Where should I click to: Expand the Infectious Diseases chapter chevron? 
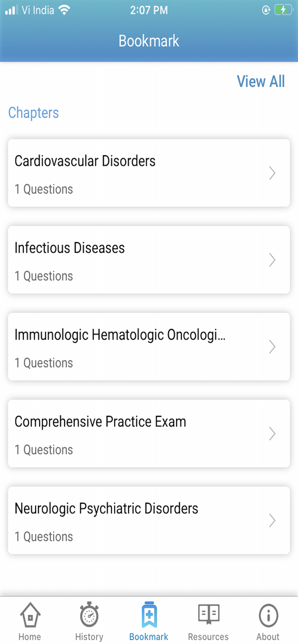(x=272, y=260)
